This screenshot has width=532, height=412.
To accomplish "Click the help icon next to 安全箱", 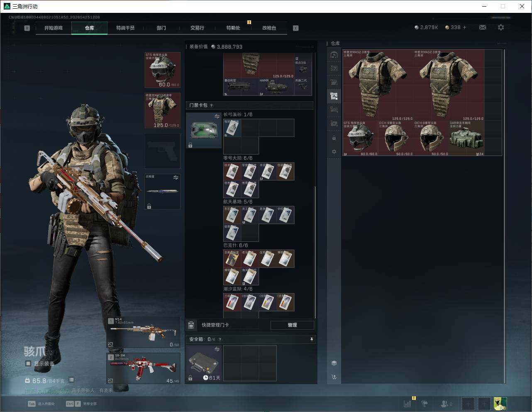I will click(220, 339).
